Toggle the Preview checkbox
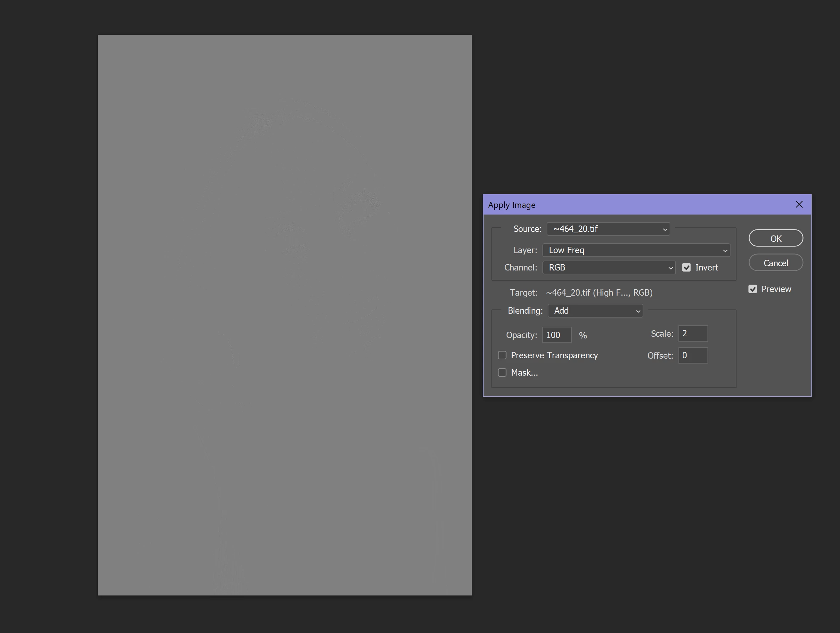This screenshot has height=633, width=840. click(752, 289)
